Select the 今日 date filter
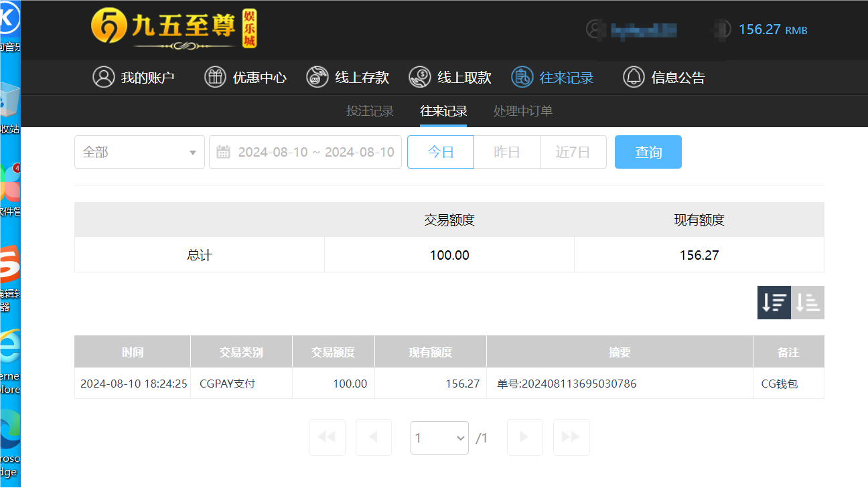868x488 pixels. tap(440, 151)
